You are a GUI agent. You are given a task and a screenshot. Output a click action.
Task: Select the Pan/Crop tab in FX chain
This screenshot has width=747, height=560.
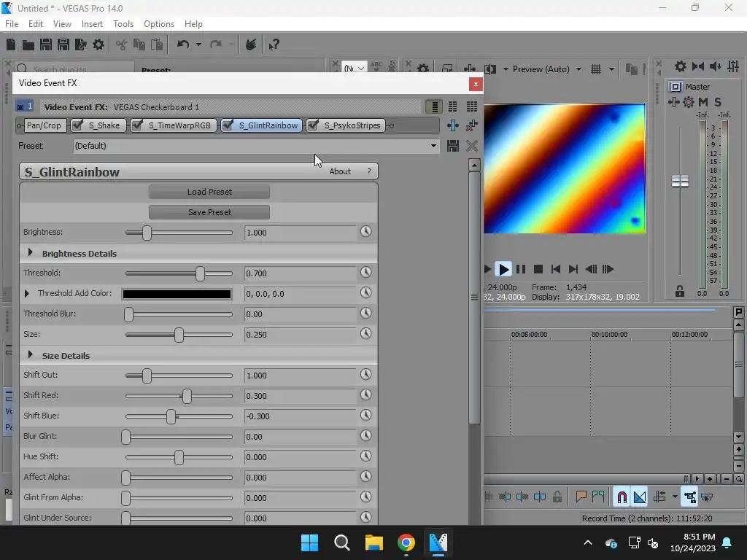coord(44,125)
